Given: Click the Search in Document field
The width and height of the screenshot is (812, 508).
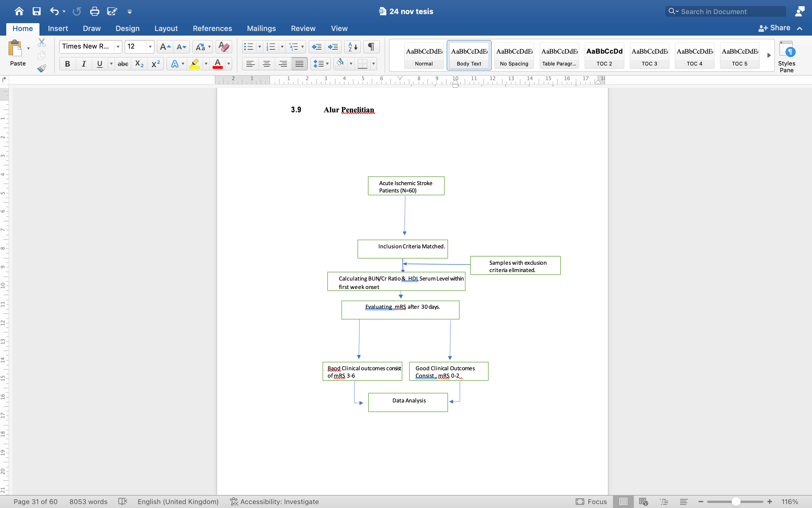Looking at the screenshot, I should click(726, 11).
